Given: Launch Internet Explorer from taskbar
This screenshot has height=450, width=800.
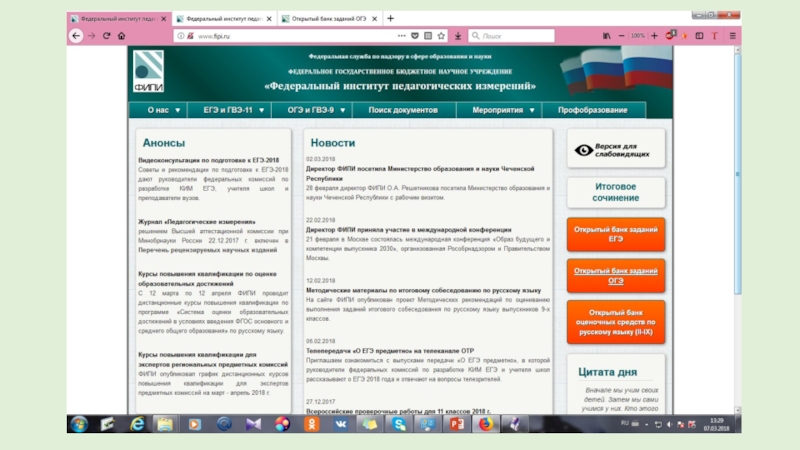Looking at the screenshot, I should (x=137, y=424).
